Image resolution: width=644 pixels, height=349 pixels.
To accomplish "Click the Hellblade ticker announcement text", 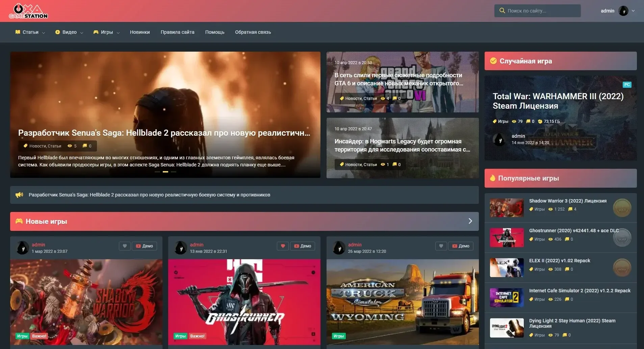I will pyautogui.click(x=149, y=195).
